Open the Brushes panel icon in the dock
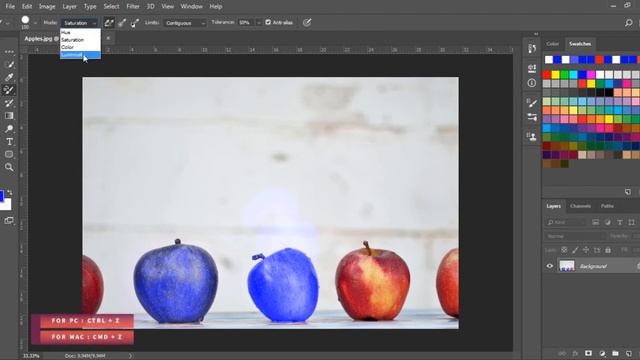640x360 pixels. pyautogui.click(x=532, y=118)
